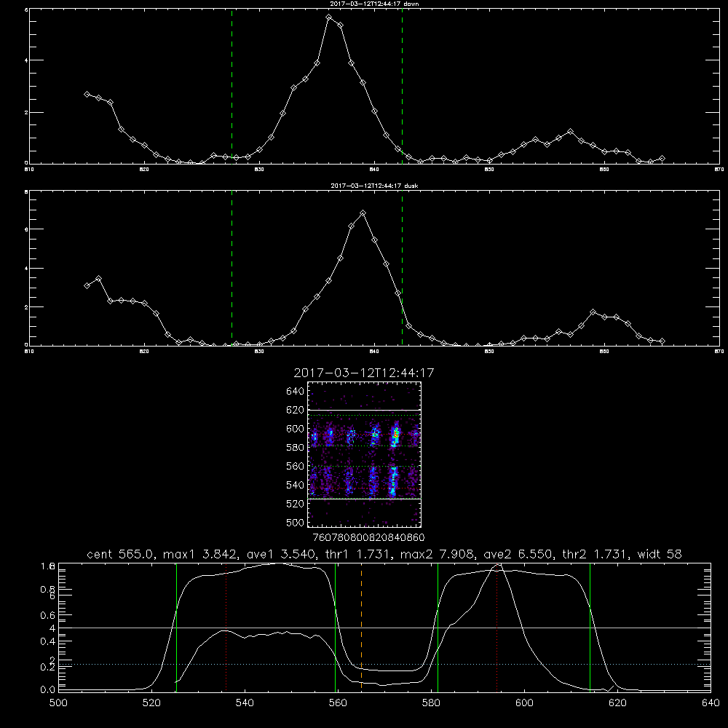Image resolution: width=728 pixels, height=728 pixels.
Task: Select the green dashed line near 842 in dusk plot
Action: tap(402, 268)
